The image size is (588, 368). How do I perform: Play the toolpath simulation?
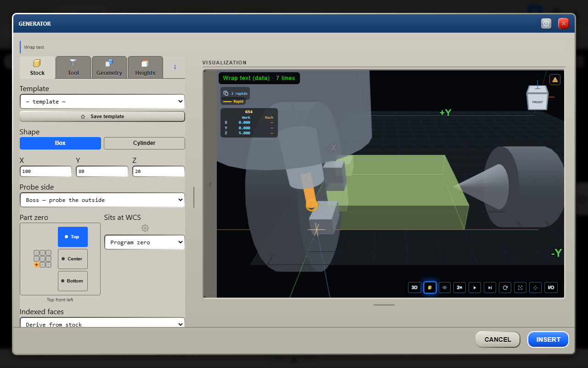(475, 287)
